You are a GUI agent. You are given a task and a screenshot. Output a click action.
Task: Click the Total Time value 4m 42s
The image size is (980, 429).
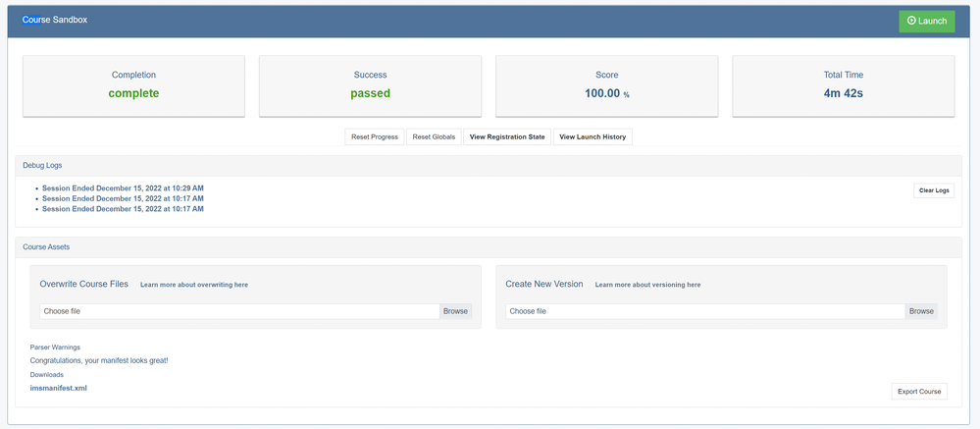point(844,94)
